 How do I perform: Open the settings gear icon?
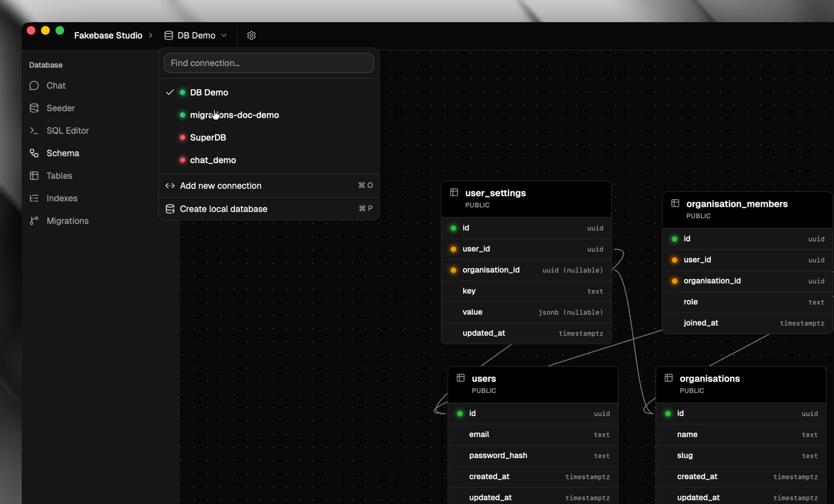(251, 35)
